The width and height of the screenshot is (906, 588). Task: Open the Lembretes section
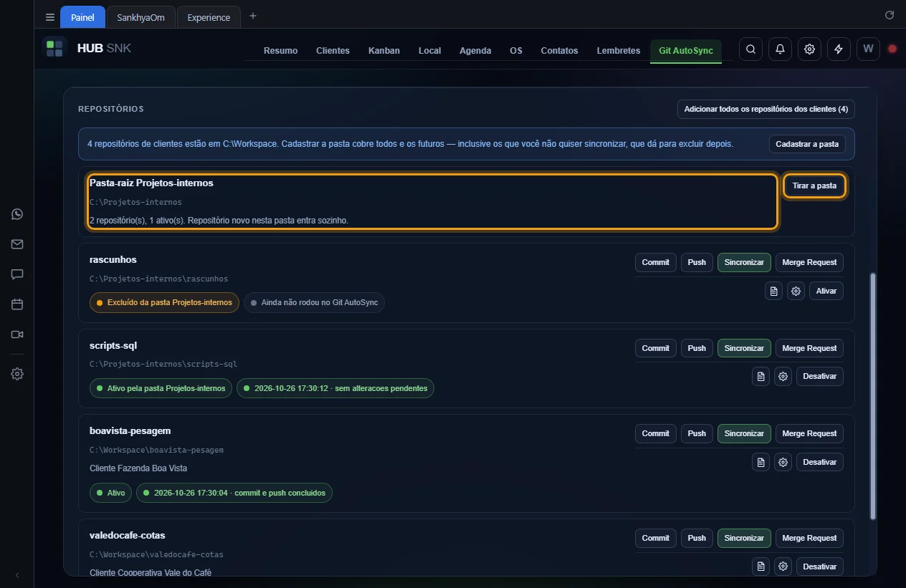click(619, 50)
